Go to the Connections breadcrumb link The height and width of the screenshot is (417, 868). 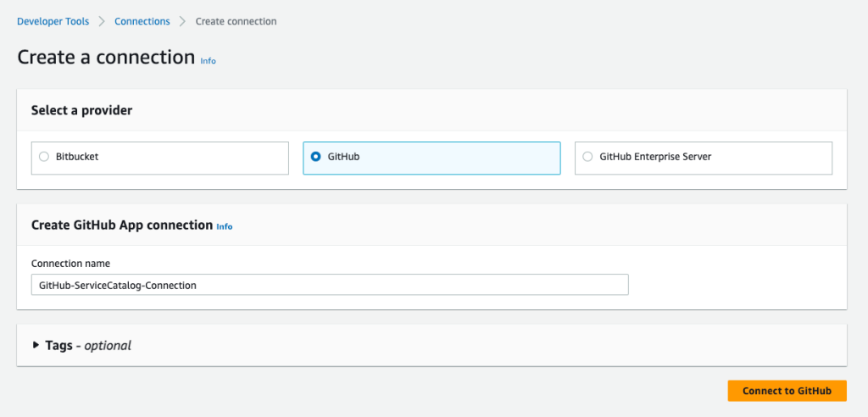pos(142,21)
